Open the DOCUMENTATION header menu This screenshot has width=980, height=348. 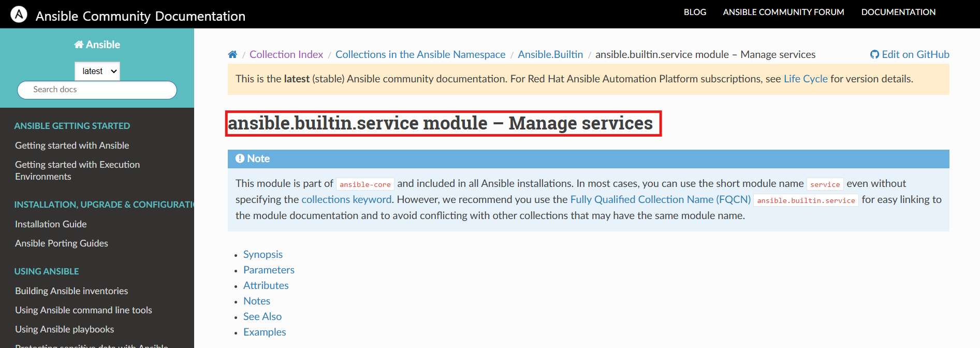pos(898,12)
